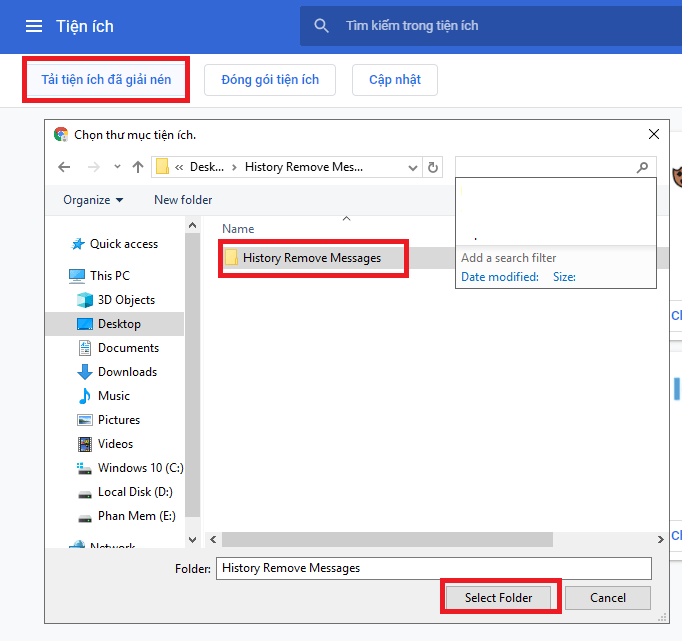Image resolution: width=682 pixels, height=641 pixels.
Task: Go up one folder level arrow
Action: [x=138, y=167]
